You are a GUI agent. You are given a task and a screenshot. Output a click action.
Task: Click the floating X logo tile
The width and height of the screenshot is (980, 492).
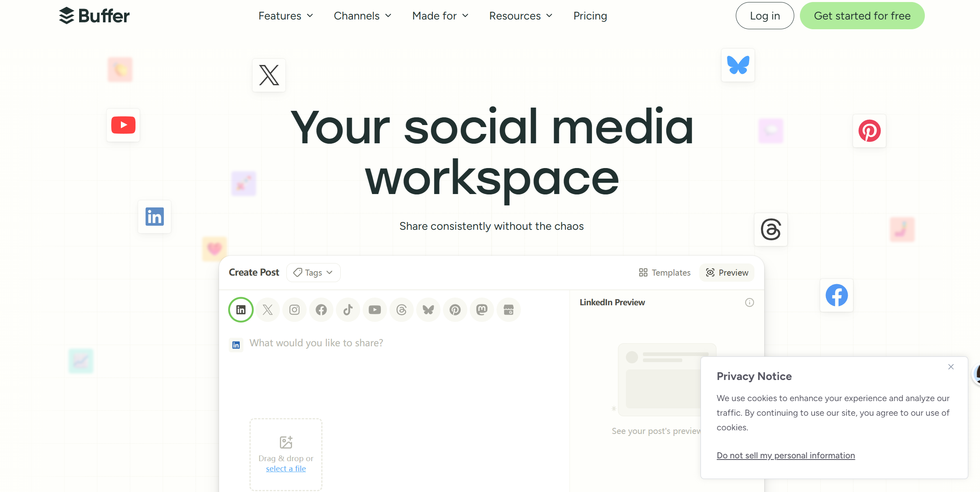pyautogui.click(x=269, y=75)
